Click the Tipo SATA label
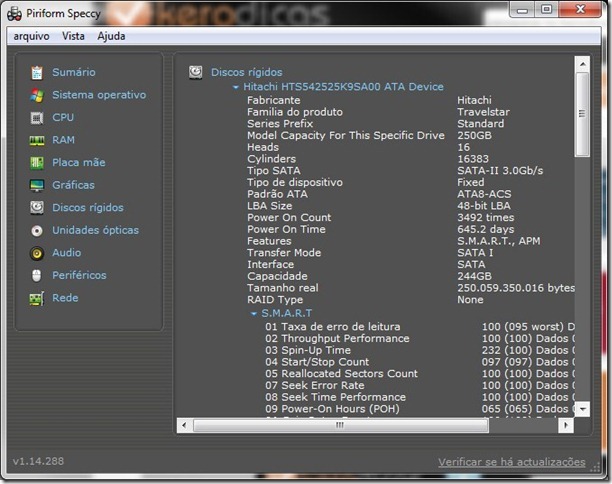Image resolution: width=612 pixels, height=484 pixels. click(274, 171)
